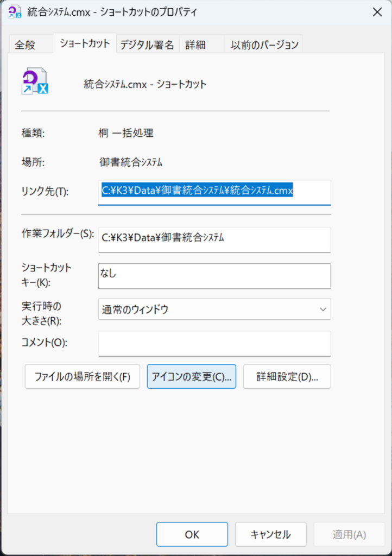Go to the 詳細 tab
The height and width of the screenshot is (556, 392).
(x=195, y=45)
